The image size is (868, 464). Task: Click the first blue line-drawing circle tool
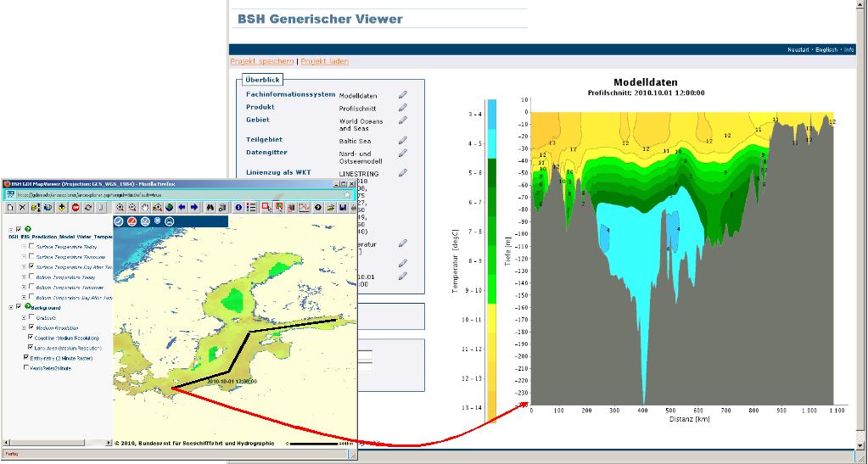tap(119, 221)
